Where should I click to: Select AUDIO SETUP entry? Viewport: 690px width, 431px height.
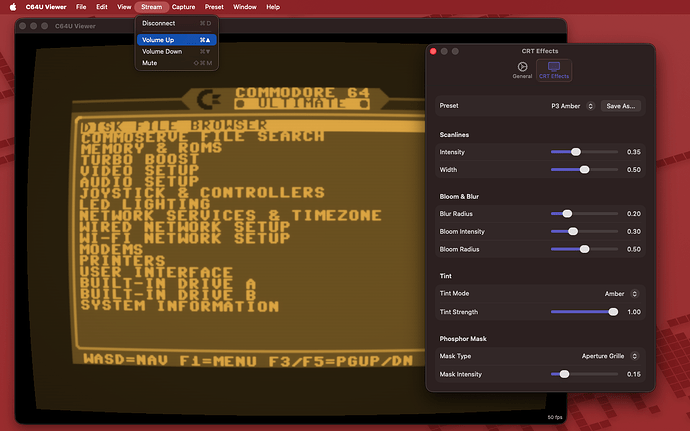(139, 181)
